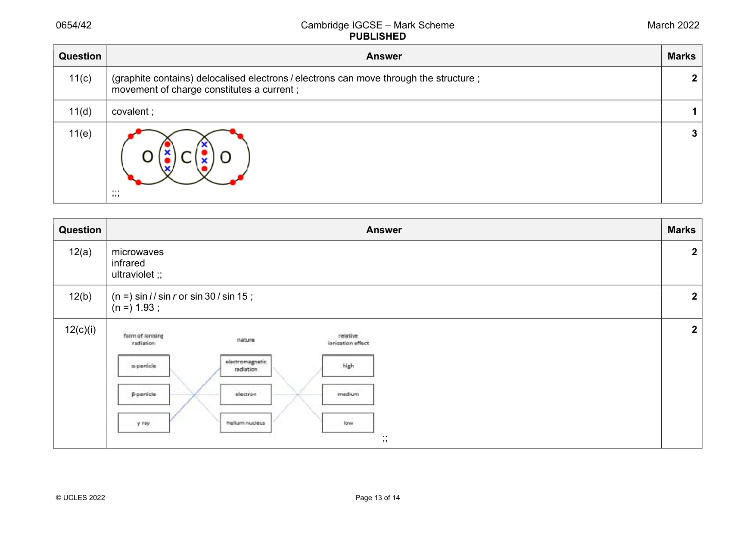Screen dimensions: 756x535
Task: Select question number '11(c)'
Action: point(80,78)
